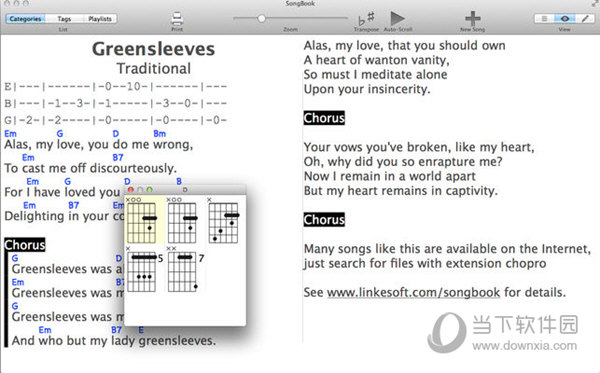
Task: Close the chord diagram popup window
Action: [x=131, y=189]
